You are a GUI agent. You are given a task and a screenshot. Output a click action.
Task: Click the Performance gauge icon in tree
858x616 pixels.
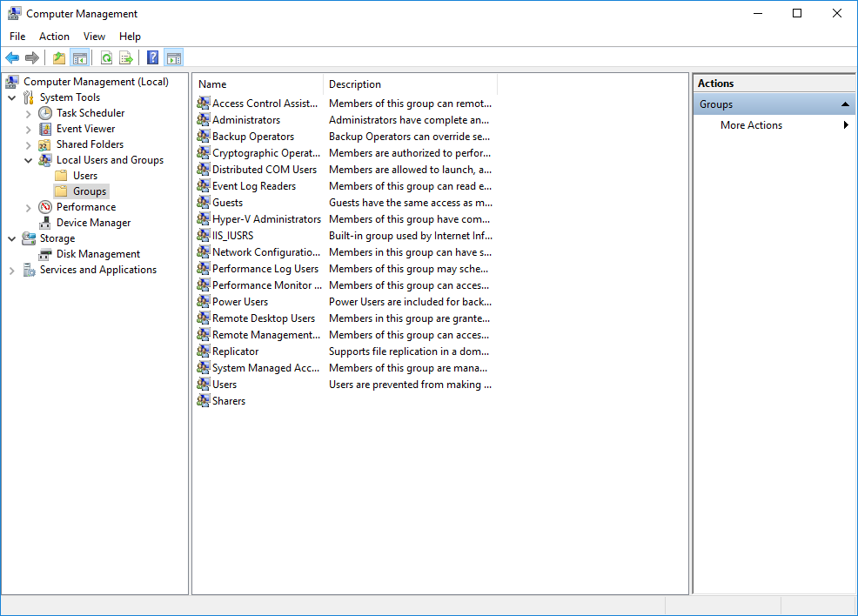[x=45, y=207]
